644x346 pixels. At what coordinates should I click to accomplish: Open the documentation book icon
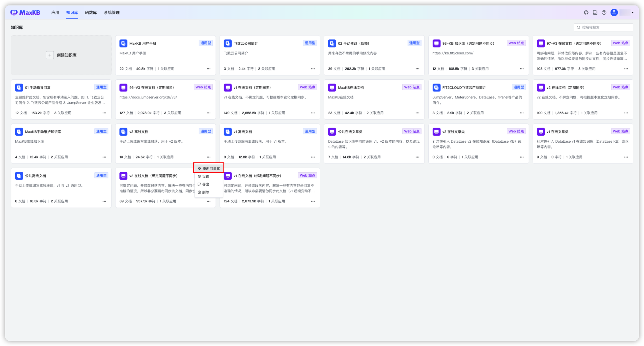(595, 12)
